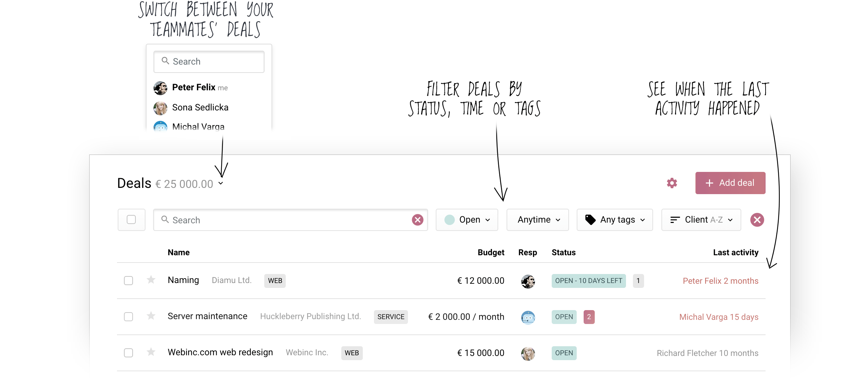The height and width of the screenshot is (382, 868).
Task: Click the gray 1 counter badge
Action: pos(638,281)
